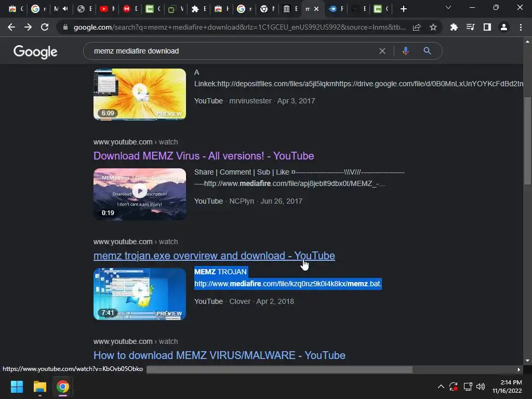Close the active Google search tab
The image size is (532, 399).
tap(316, 9)
